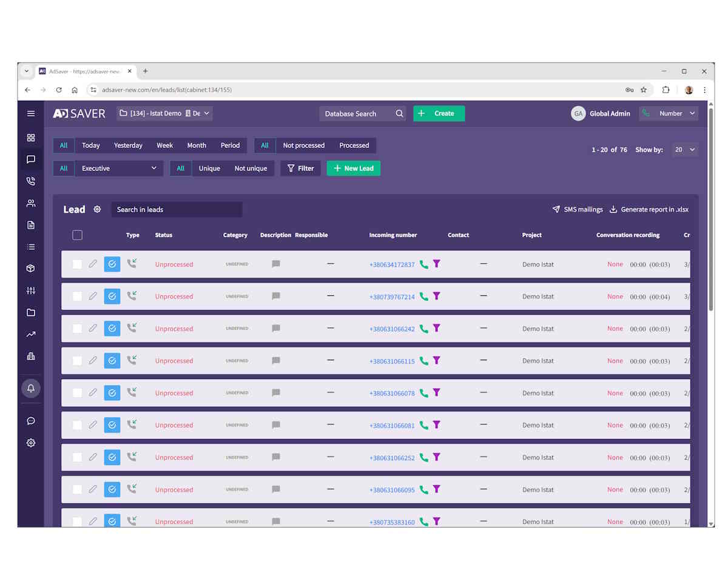Check the box for lead +380631066252
The height and width of the screenshot is (584, 728).
pyautogui.click(x=77, y=457)
